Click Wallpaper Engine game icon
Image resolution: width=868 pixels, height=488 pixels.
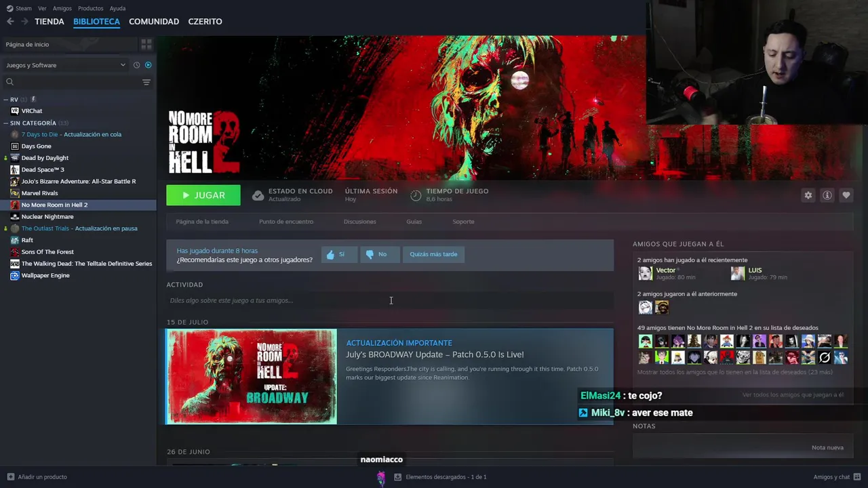point(15,275)
